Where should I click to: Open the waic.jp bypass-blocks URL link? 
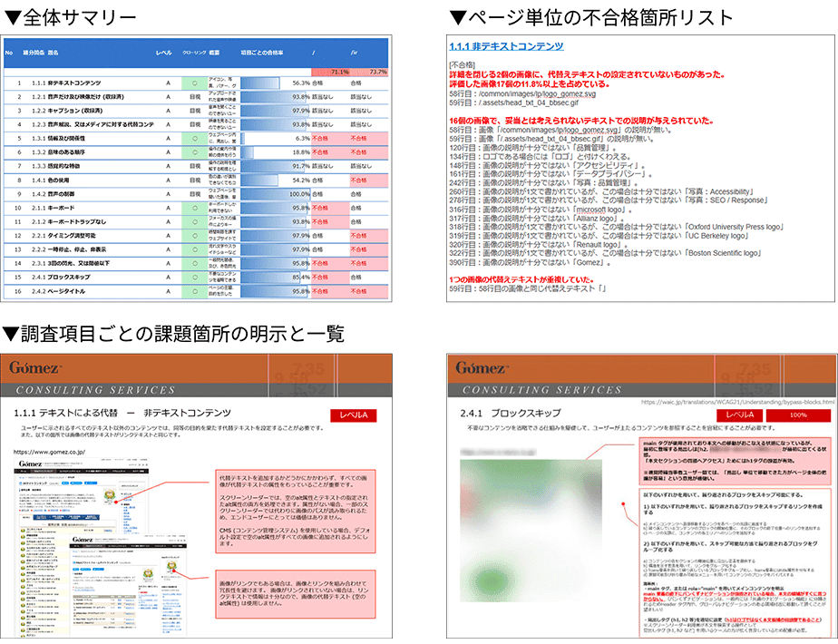pyautogui.click(x=735, y=402)
